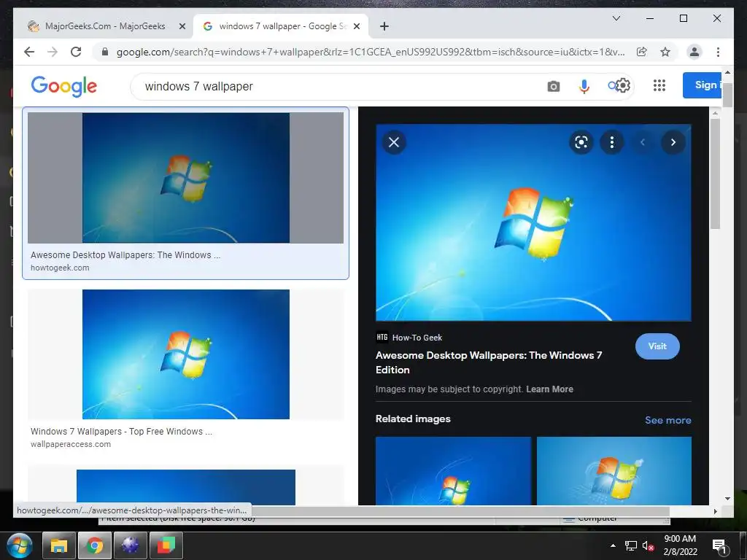The width and height of the screenshot is (747, 560).
Task: Close the windows 7 wallpaper Google tab
Action: 357,26
